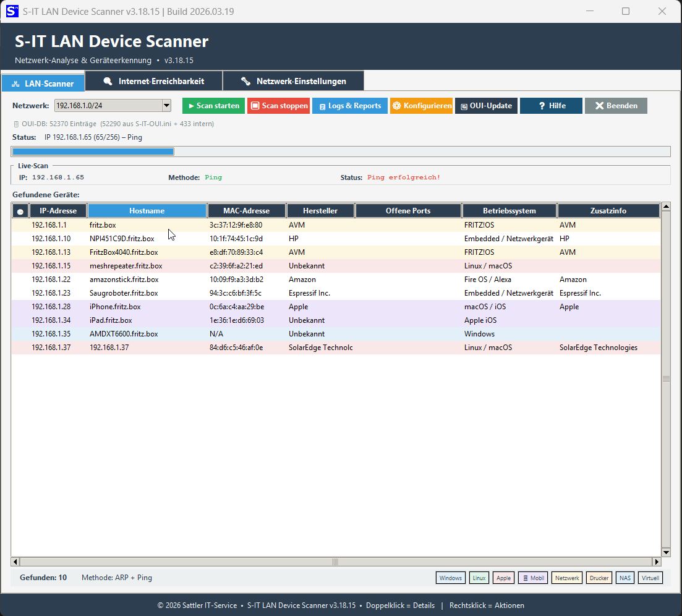
Task: Click the NAS legend swatch
Action: tap(625, 578)
